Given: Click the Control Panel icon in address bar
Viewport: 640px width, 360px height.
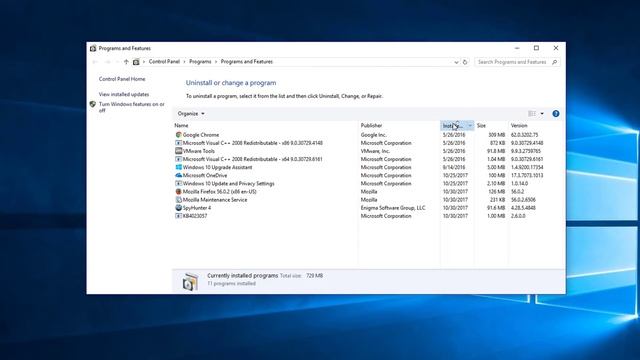Looking at the screenshot, I should pos(136,62).
